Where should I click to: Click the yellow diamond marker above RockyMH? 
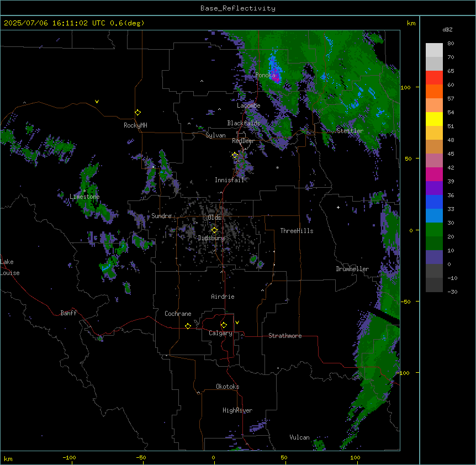pos(137,113)
